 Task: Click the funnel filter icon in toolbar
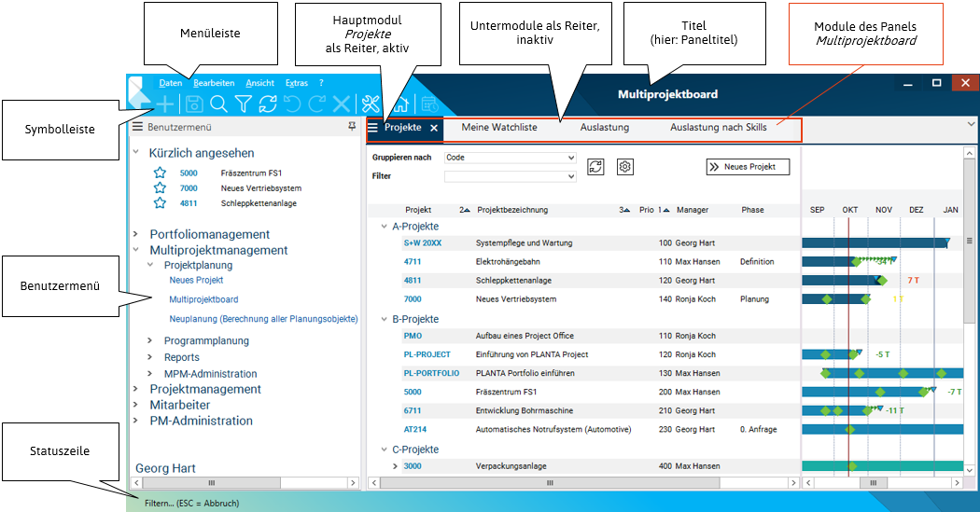pos(243,104)
